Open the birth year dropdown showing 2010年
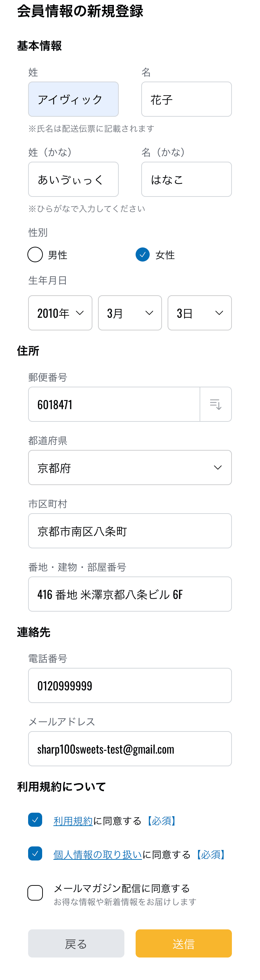Screen dimensions: 260x980 (x=60, y=313)
